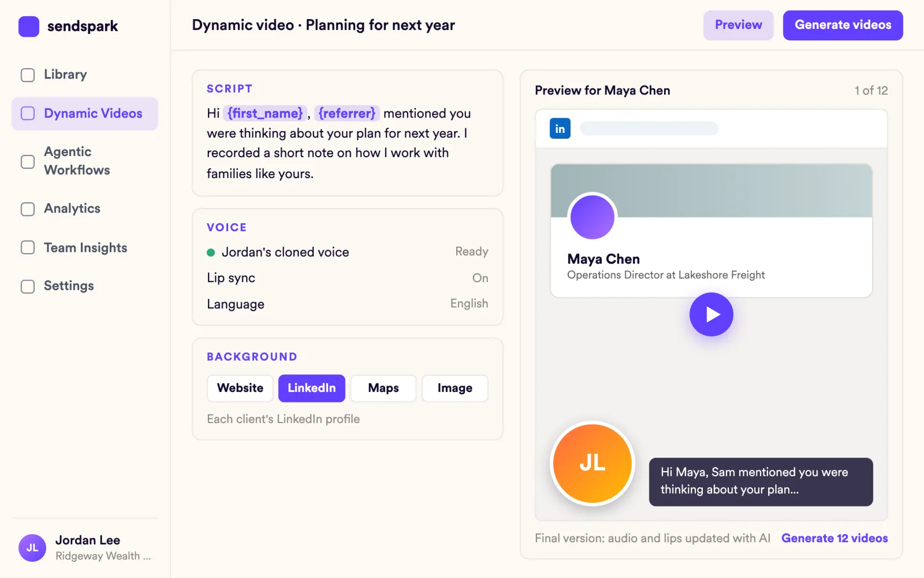This screenshot has width=924, height=578.
Task: Click the Settings sidebar icon
Action: pos(28,287)
